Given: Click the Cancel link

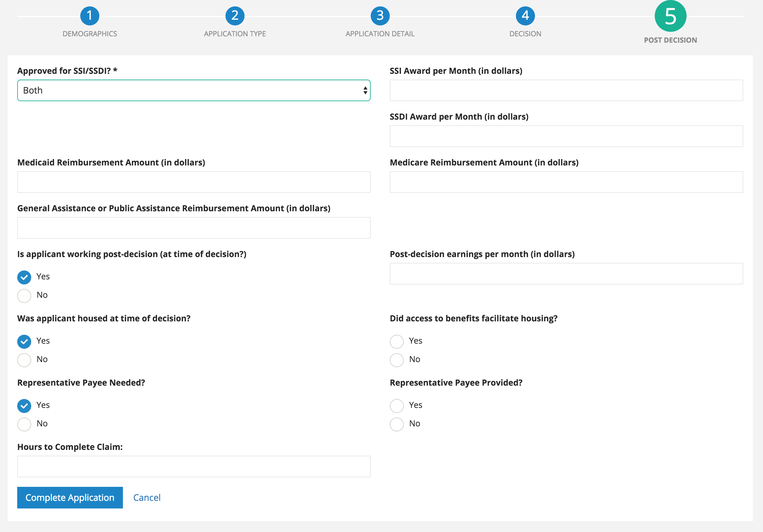Looking at the screenshot, I should (x=146, y=497).
